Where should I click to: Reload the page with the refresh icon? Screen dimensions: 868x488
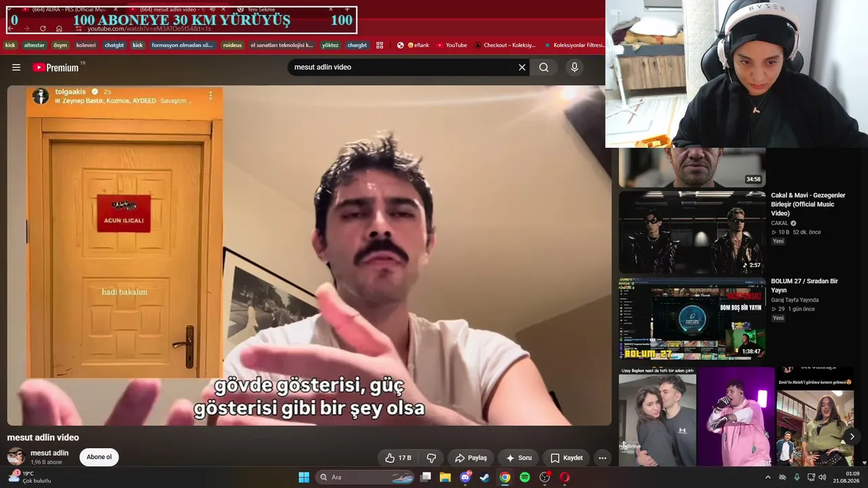[x=43, y=28]
